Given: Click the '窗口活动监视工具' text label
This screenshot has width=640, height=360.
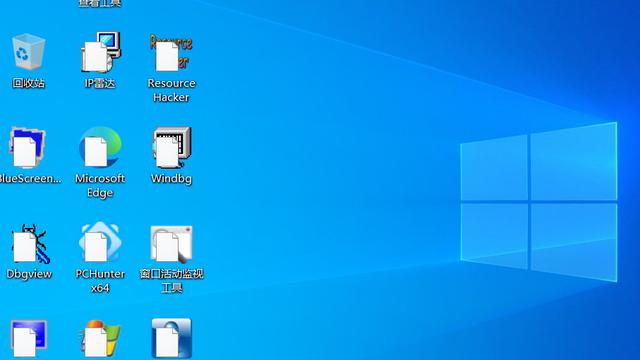Looking at the screenshot, I should (x=171, y=281).
